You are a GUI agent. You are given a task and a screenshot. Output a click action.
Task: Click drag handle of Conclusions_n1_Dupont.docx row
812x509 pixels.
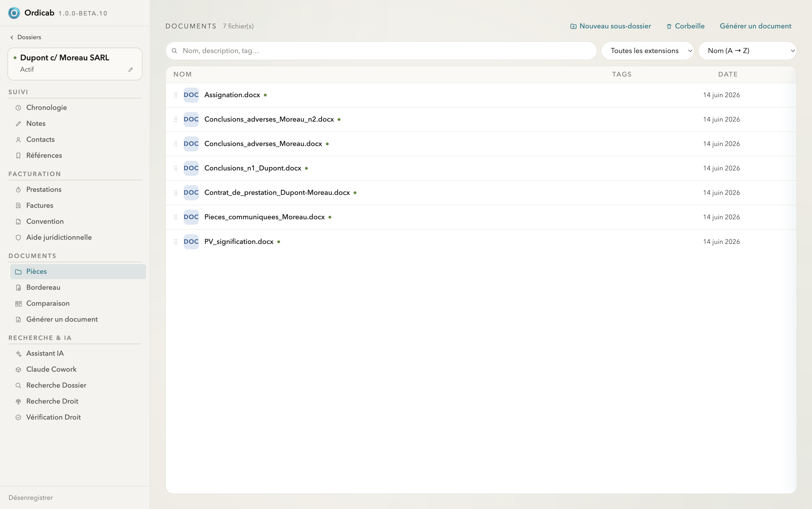coord(176,168)
